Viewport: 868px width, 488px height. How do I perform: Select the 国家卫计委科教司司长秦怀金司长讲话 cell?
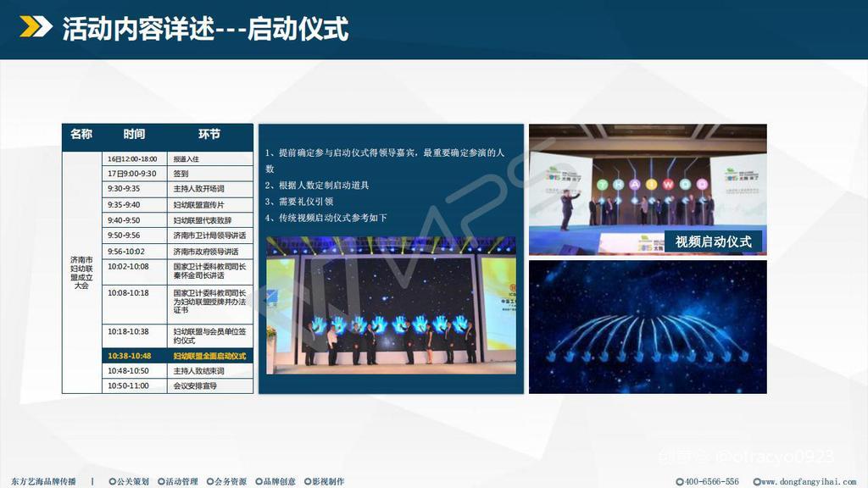tap(210, 271)
